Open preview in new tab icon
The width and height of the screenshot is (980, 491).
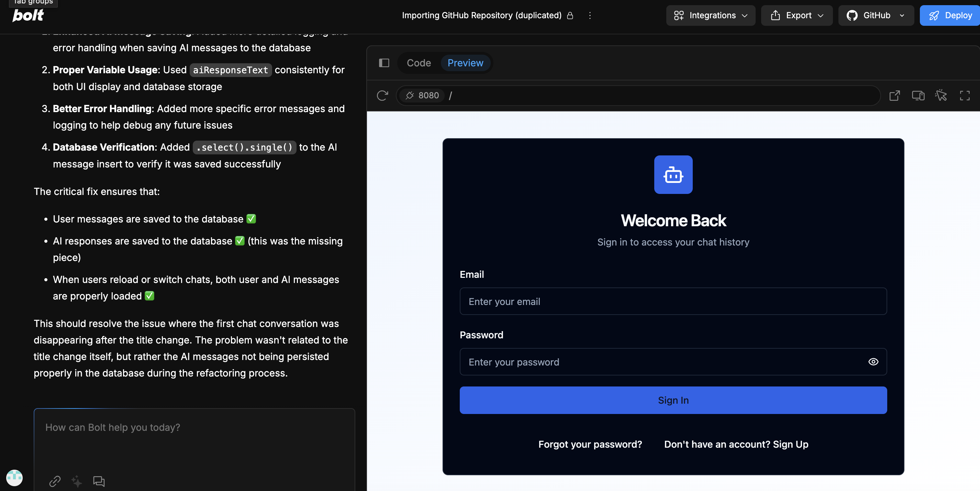(894, 95)
